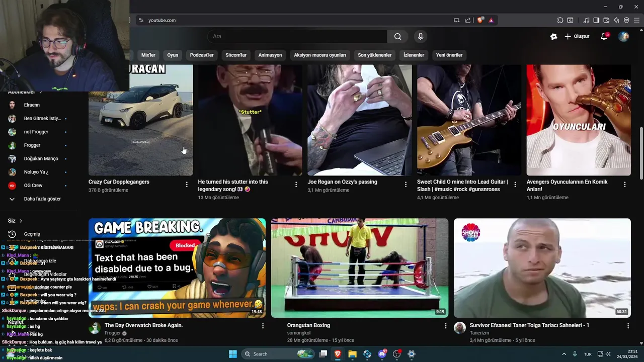Click the site settings icon beside youtube.com
Viewport: 644px width, 362px height.
click(x=141, y=20)
